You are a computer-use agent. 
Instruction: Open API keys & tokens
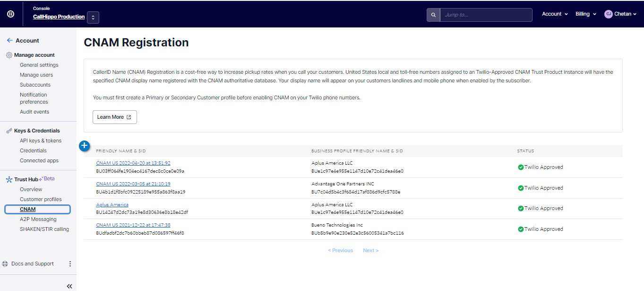[41, 141]
